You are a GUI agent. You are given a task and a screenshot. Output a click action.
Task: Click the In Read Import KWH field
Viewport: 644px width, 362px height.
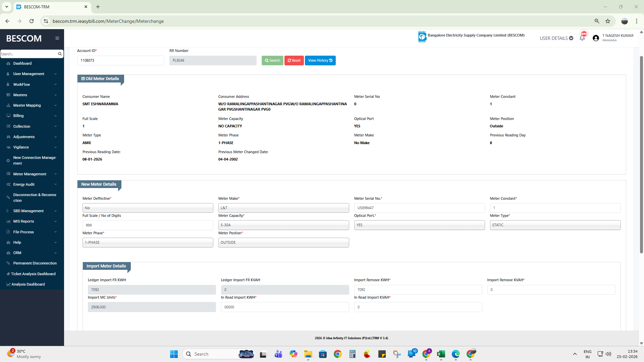(x=285, y=307)
